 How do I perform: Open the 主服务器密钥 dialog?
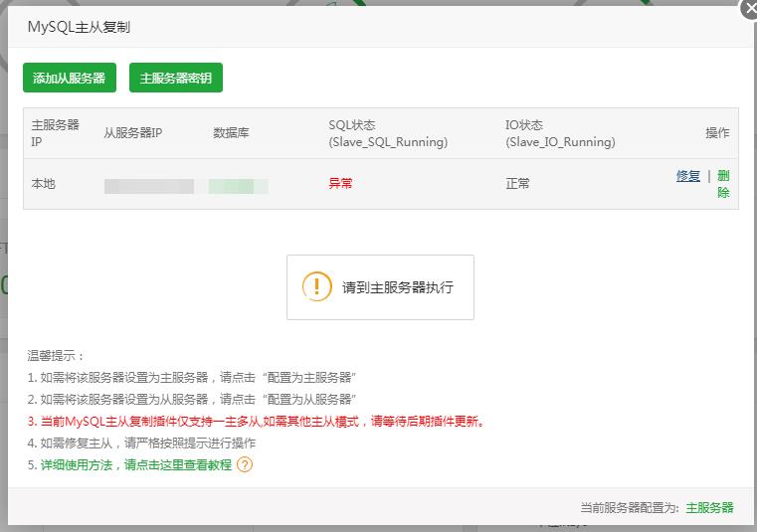tap(176, 78)
